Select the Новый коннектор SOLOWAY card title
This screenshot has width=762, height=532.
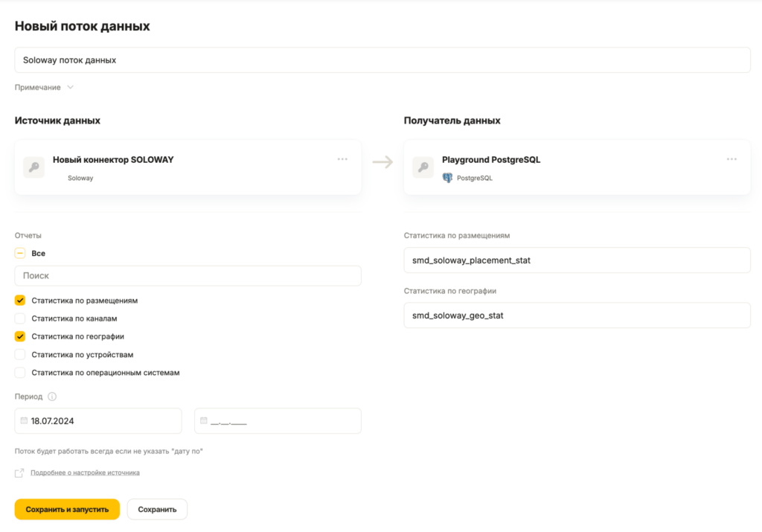pos(113,160)
